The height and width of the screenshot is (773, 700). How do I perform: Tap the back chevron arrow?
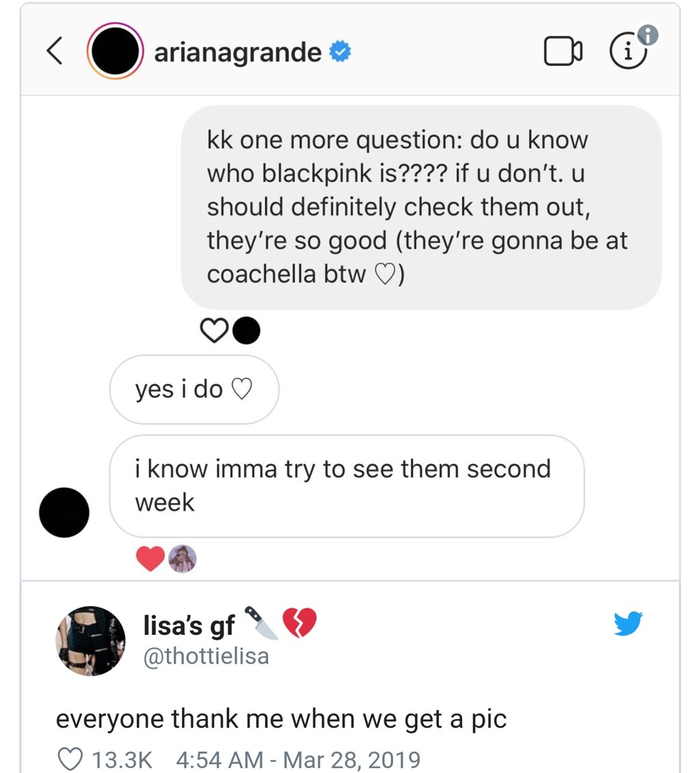[x=55, y=53]
